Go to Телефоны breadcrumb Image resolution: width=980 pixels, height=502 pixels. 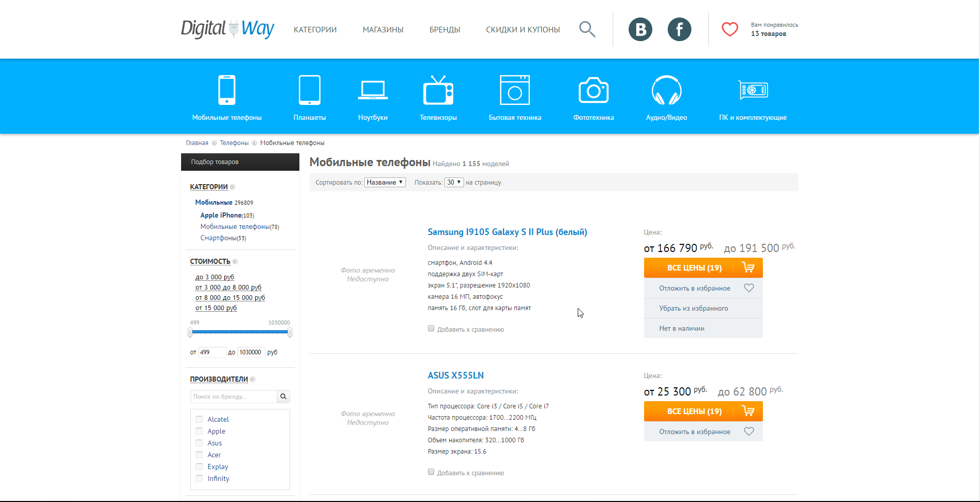coord(234,143)
